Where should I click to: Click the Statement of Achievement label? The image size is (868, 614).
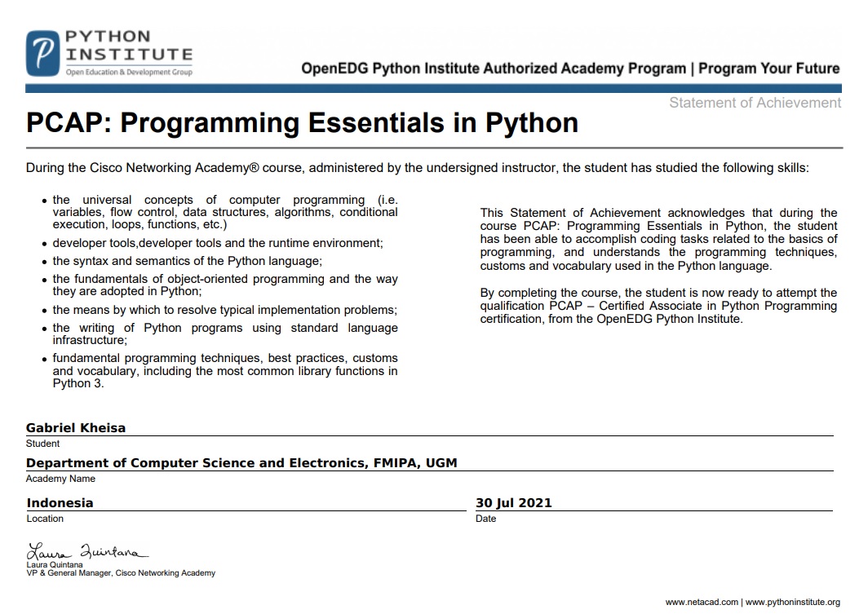755,103
